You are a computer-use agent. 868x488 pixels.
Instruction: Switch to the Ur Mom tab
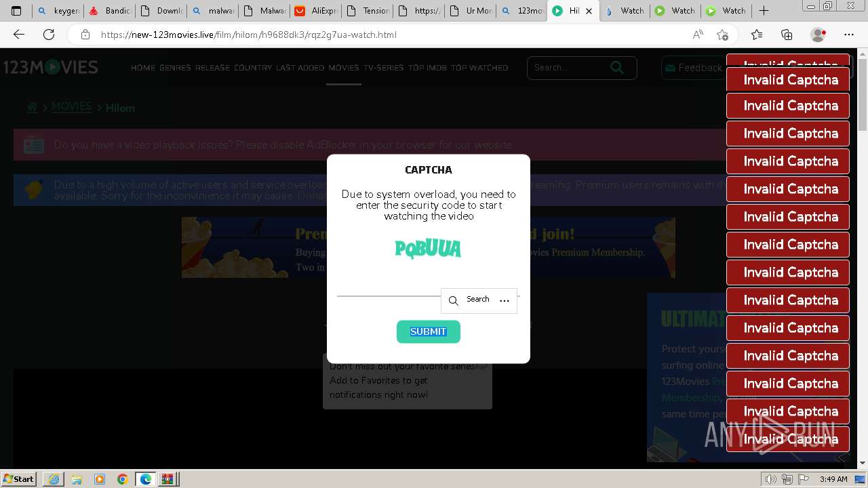(471, 11)
